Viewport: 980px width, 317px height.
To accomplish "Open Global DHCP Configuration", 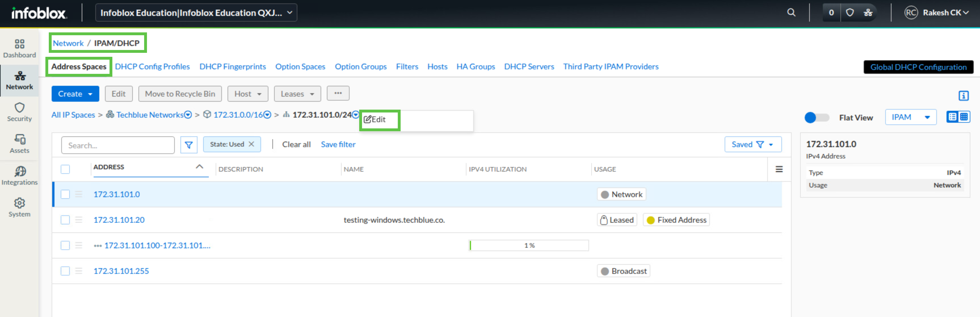I will click(918, 67).
